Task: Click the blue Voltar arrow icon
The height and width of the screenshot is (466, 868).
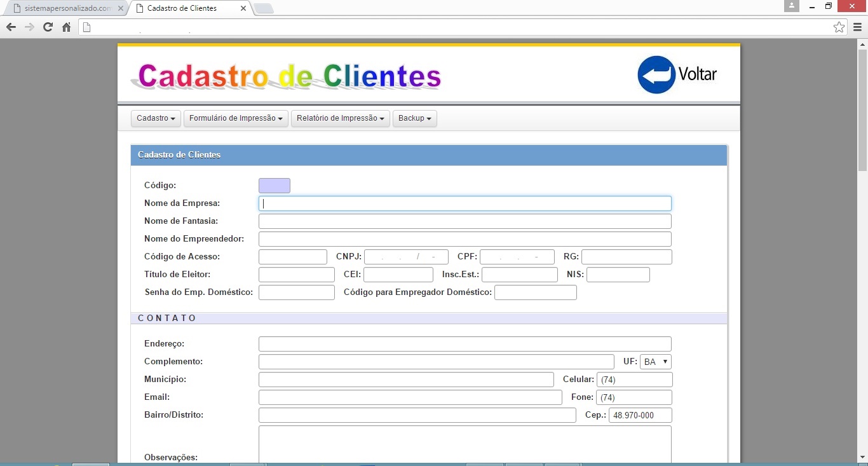Action: click(x=656, y=75)
